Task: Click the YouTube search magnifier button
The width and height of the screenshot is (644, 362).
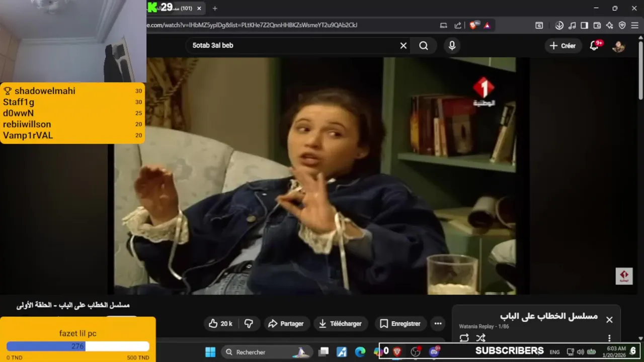Action: (424, 46)
